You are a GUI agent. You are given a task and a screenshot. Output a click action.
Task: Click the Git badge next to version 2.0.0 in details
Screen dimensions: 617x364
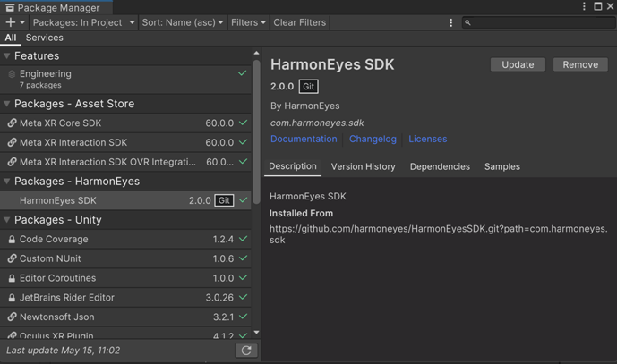(x=308, y=87)
